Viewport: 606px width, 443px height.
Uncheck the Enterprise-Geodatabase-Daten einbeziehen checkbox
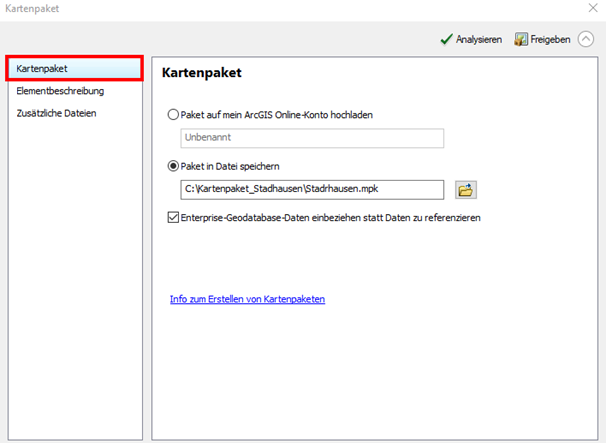[174, 217]
